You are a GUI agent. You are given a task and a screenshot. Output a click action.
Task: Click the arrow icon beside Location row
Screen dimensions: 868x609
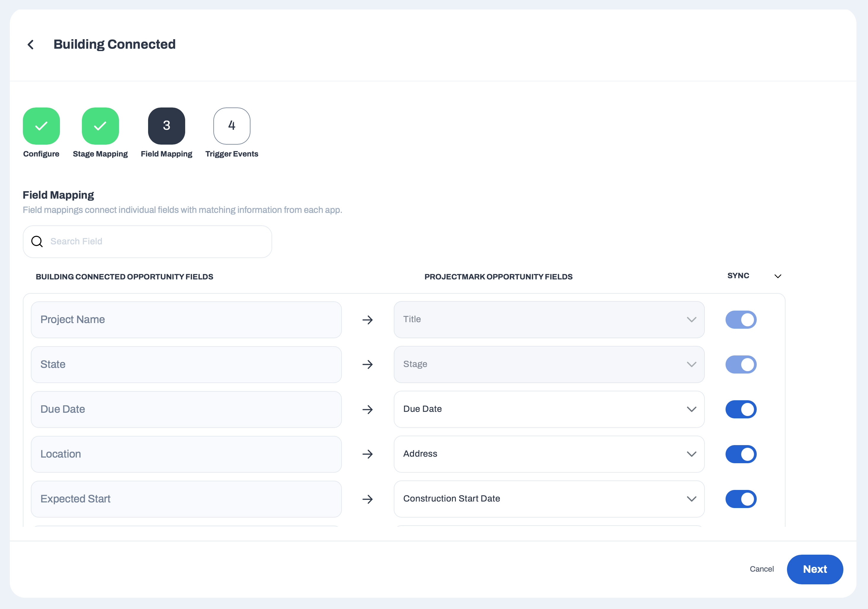click(x=367, y=454)
